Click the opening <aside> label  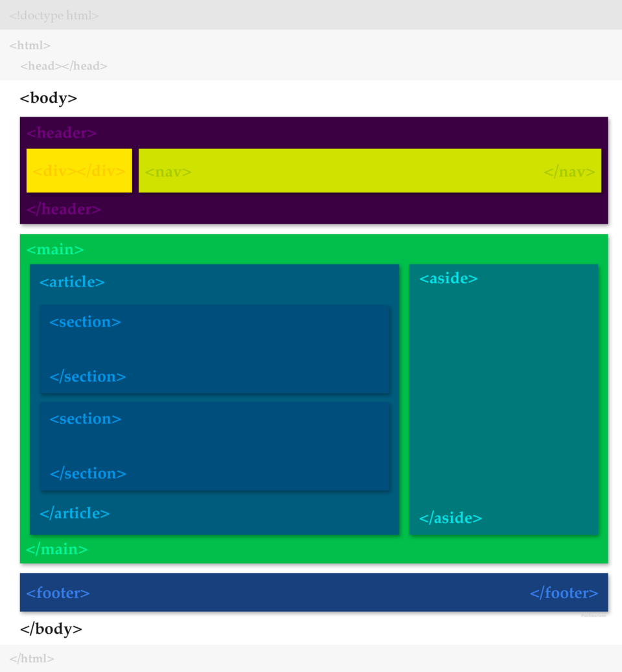[448, 278]
